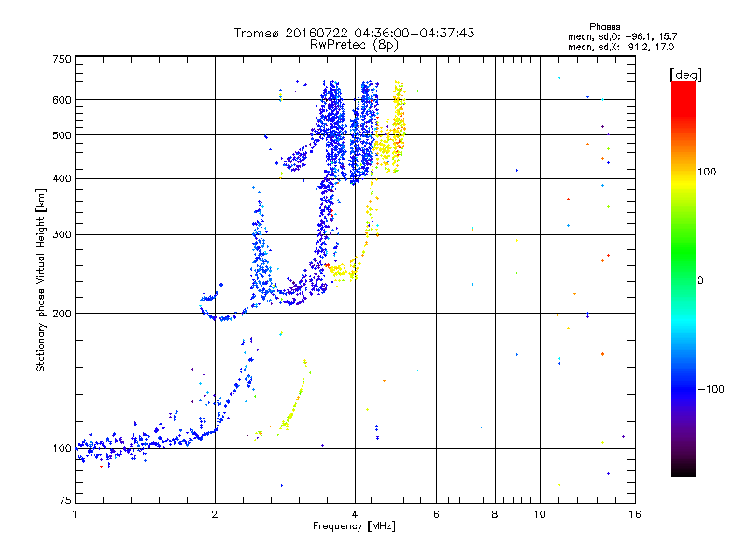Click the colorbar tick label '0'
Viewport: 747px width, 560px height.
click(x=700, y=281)
